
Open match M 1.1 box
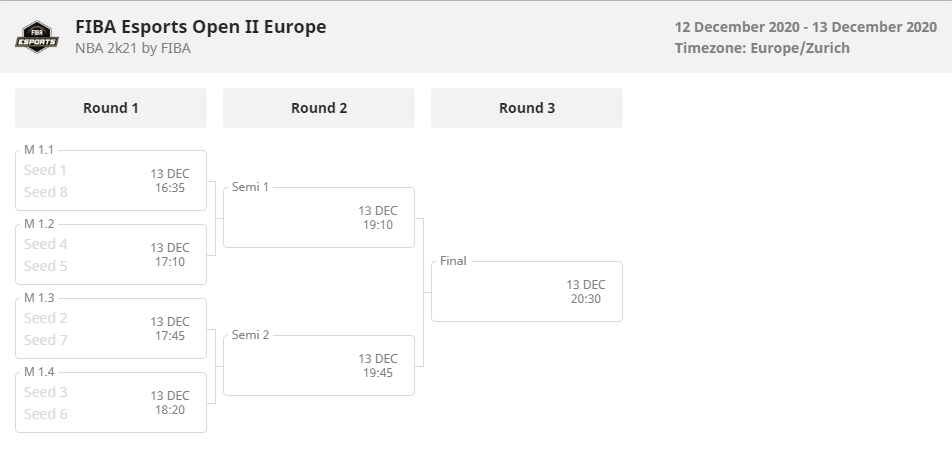(110, 180)
